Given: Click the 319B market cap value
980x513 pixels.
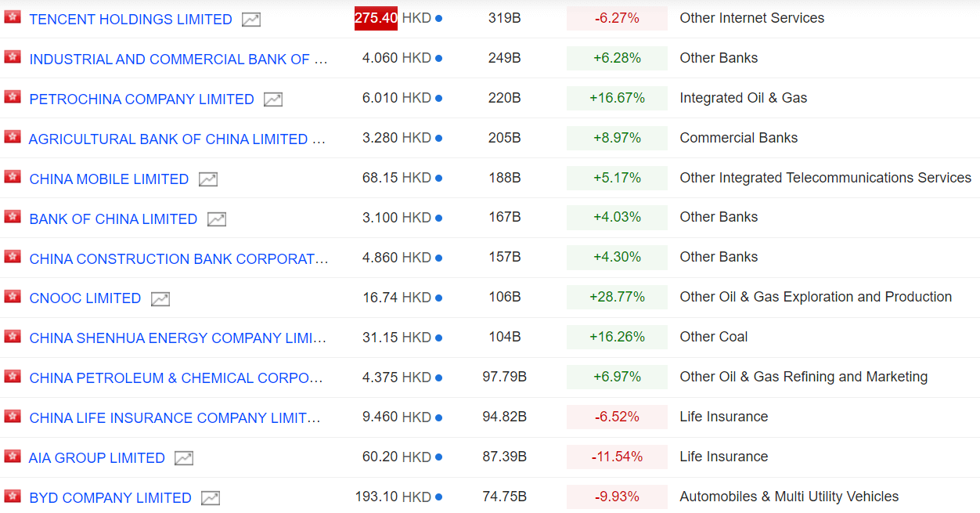Looking at the screenshot, I should coord(504,18).
